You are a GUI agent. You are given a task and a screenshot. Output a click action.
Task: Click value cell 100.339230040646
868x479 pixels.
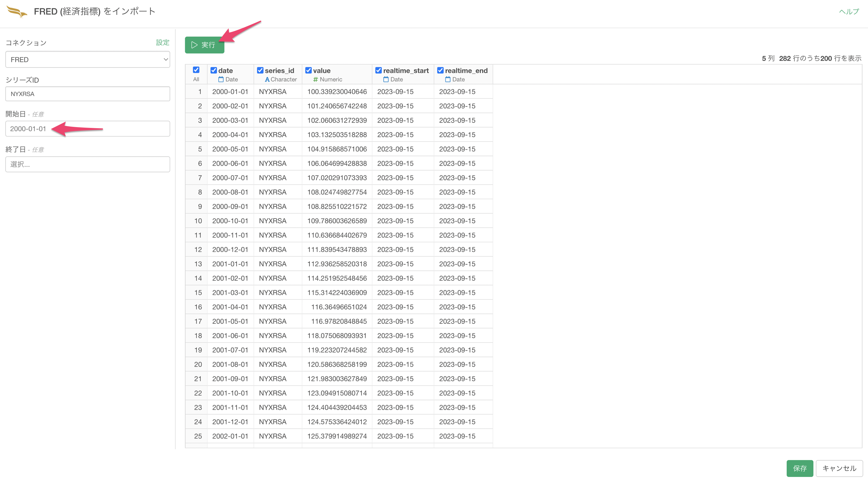[337, 92]
